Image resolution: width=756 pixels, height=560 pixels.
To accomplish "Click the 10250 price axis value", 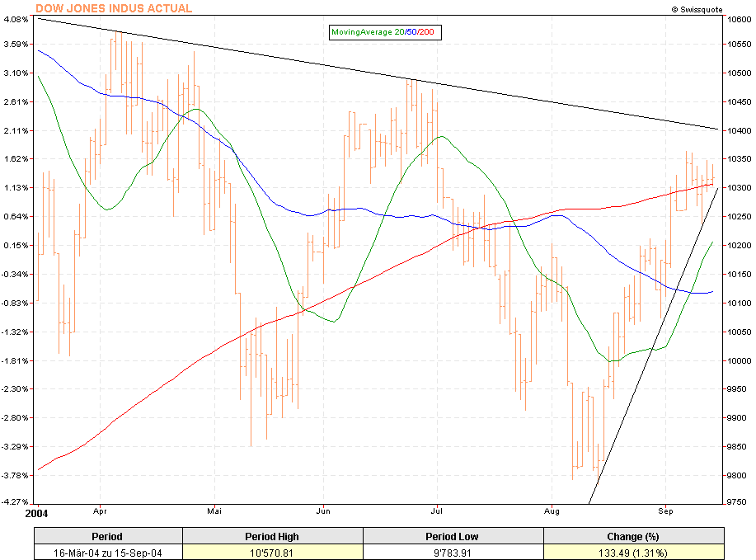I will coord(740,217).
